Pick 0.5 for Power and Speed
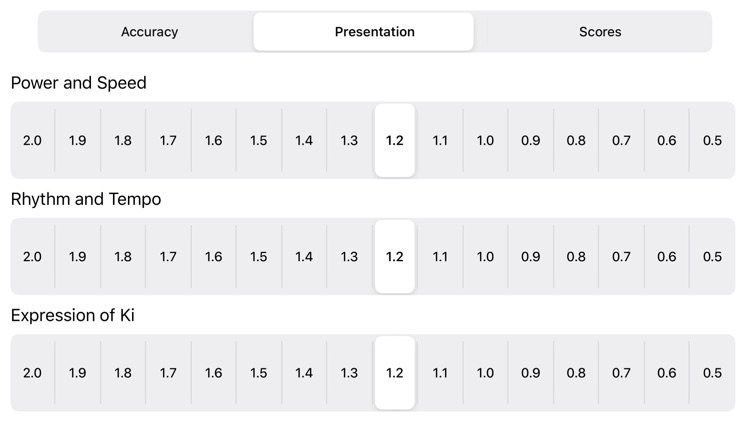Image resolution: width=750 pixels, height=422 pixels. click(712, 140)
